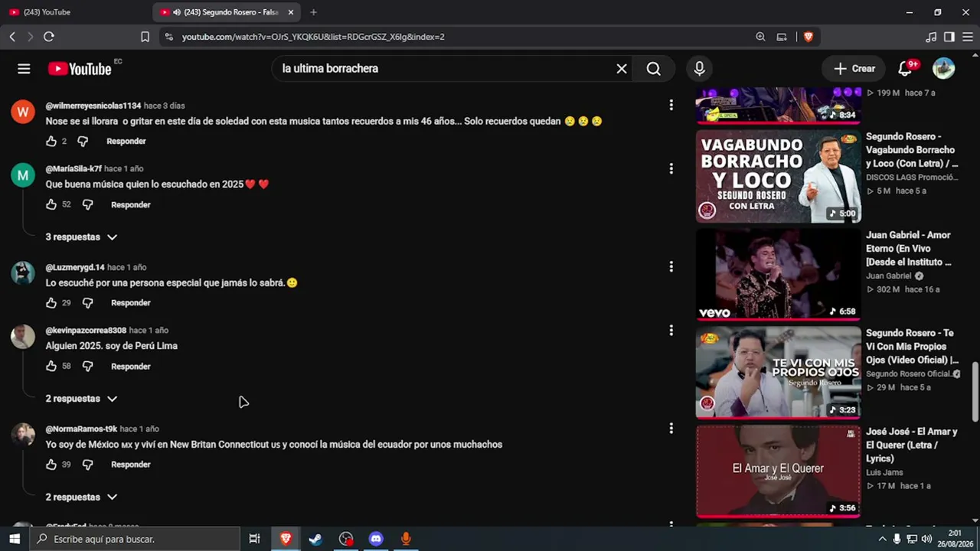Open the page zoom magnifier in address bar

[x=760, y=37]
